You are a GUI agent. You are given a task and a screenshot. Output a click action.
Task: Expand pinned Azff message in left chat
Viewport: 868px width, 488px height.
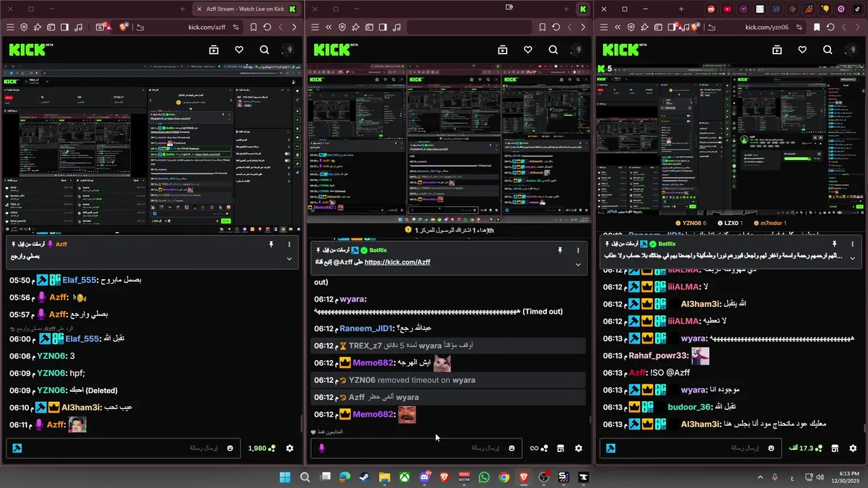coord(290,258)
